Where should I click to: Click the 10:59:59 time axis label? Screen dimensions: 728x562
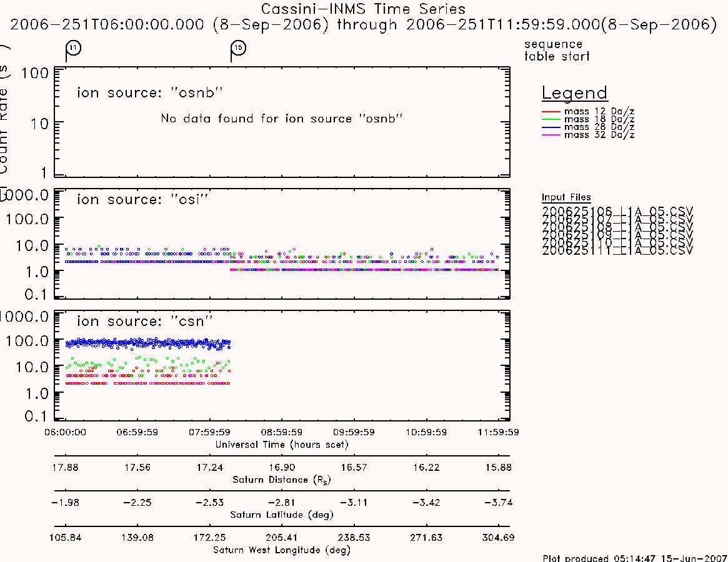coord(426,432)
